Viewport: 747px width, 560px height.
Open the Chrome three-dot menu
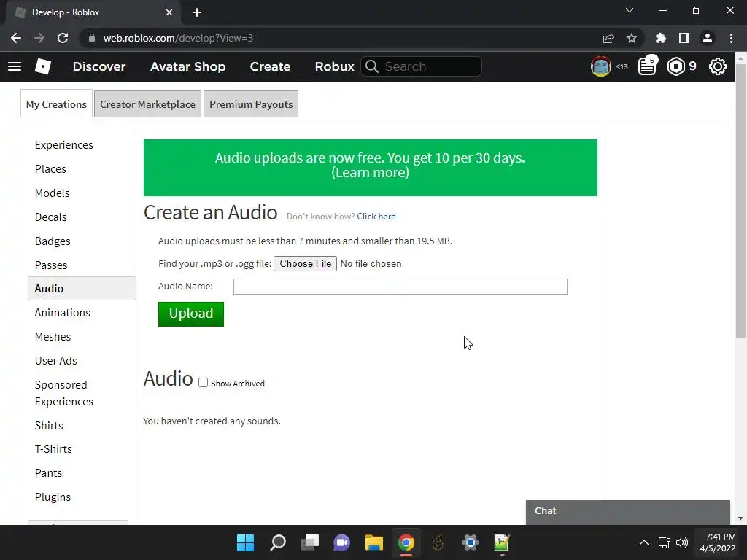tap(731, 38)
